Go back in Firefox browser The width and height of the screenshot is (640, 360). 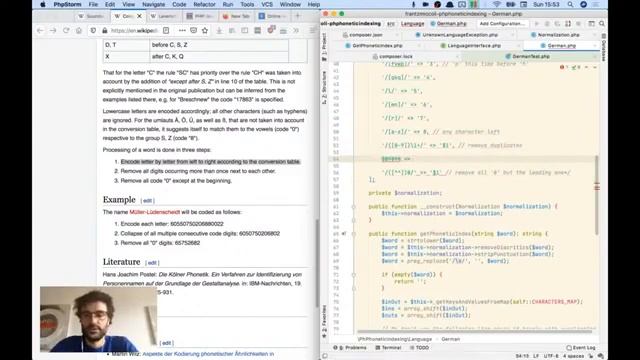click(40, 31)
